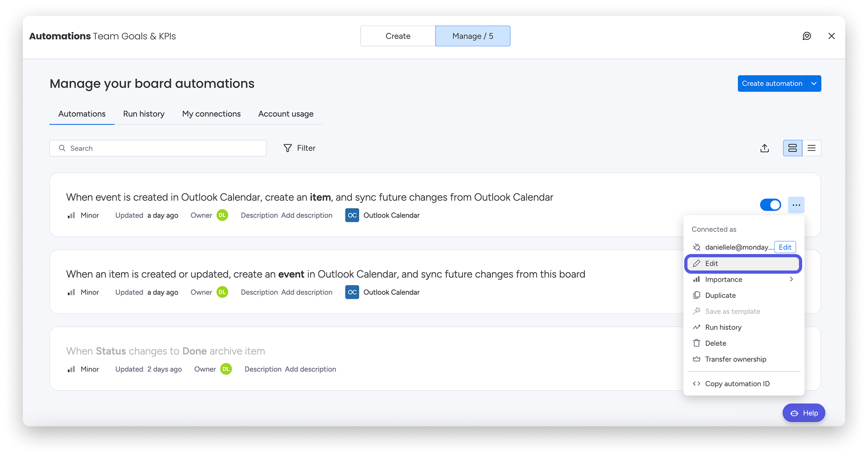Viewport: 868px width, 456px height.
Task: Click the 'When an item is created' automation title
Action: coord(325,274)
